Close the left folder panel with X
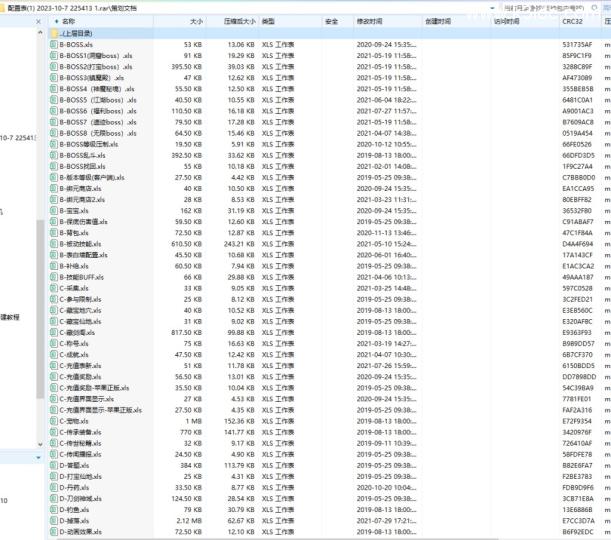Image resolution: width=611 pixels, height=540 pixels. pos(38,21)
